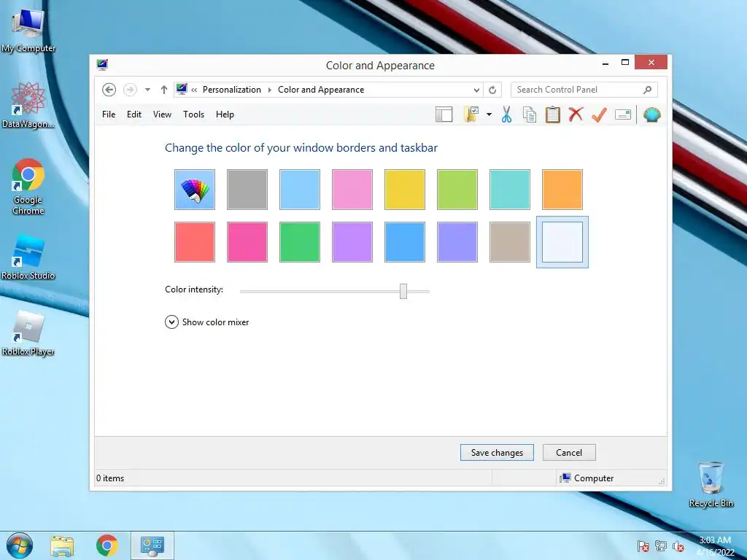The width and height of the screenshot is (747, 560).
Task: Click the Rename toolbar icon
Action: [x=623, y=114]
